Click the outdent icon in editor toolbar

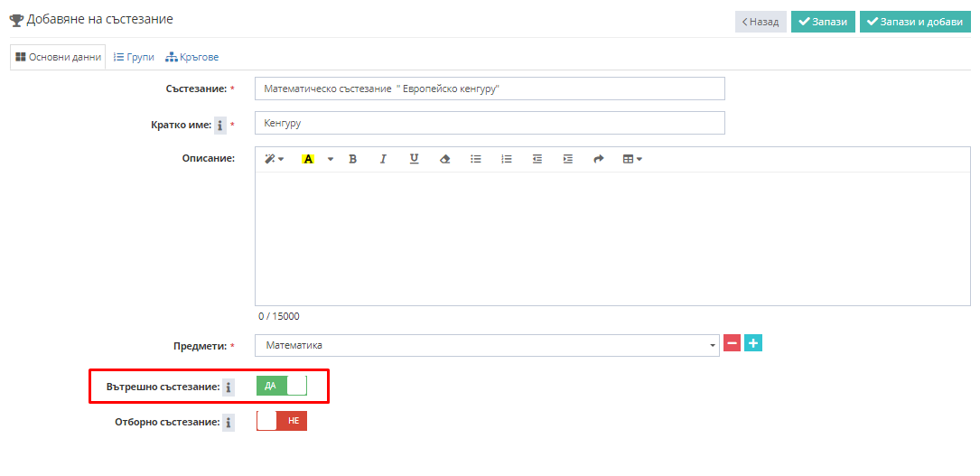(537, 159)
